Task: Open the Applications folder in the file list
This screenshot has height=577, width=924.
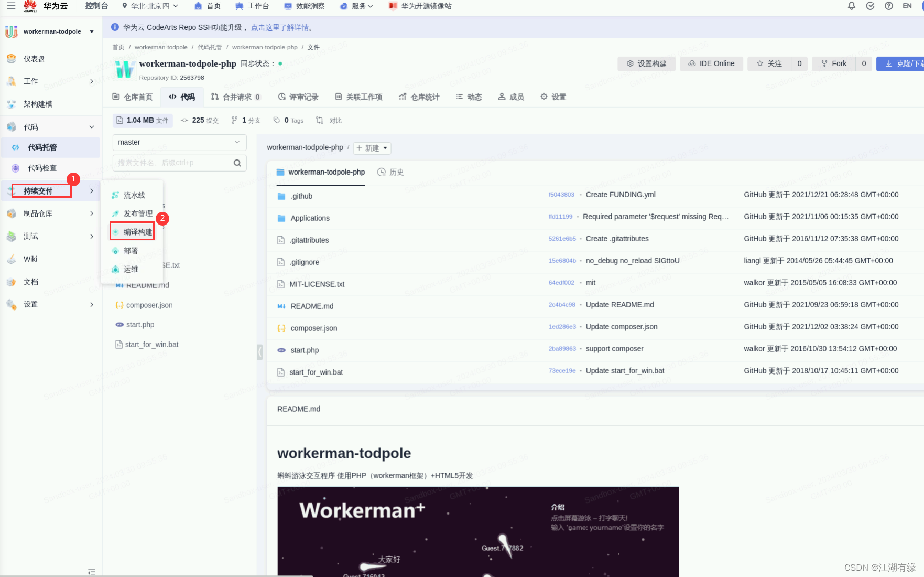Action: (x=310, y=218)
